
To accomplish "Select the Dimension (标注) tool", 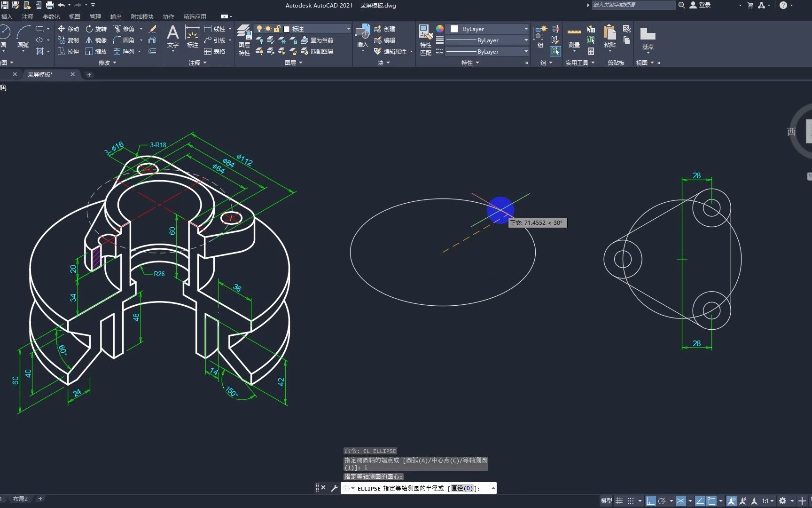I will pyautogui.click(x=193, y=37).
